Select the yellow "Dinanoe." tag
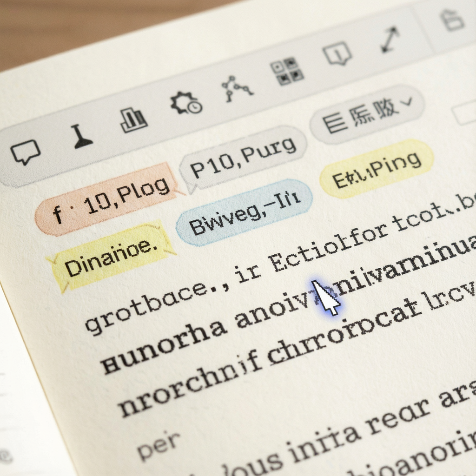Screen dimensions: 476x476 coord(110,258)
